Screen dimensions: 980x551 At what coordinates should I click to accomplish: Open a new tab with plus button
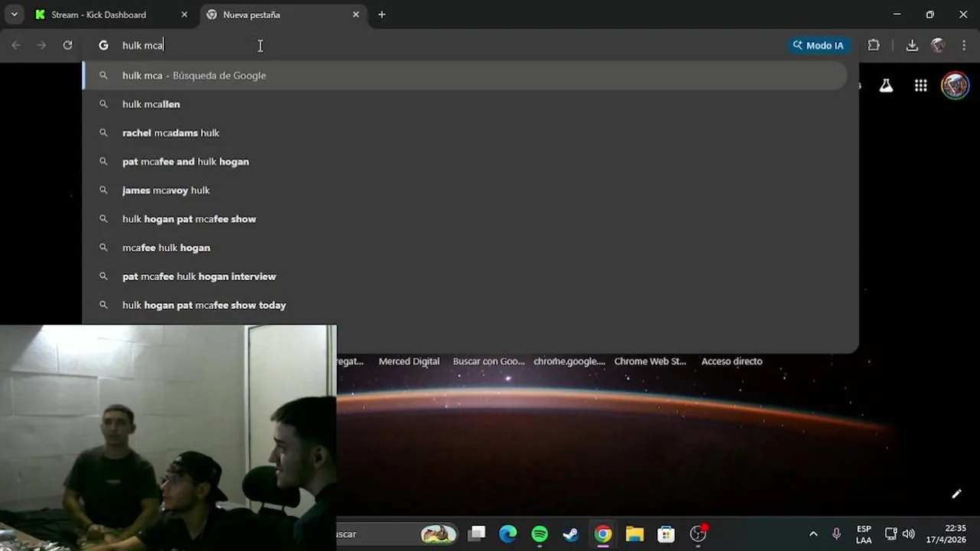tap(381, 15)
